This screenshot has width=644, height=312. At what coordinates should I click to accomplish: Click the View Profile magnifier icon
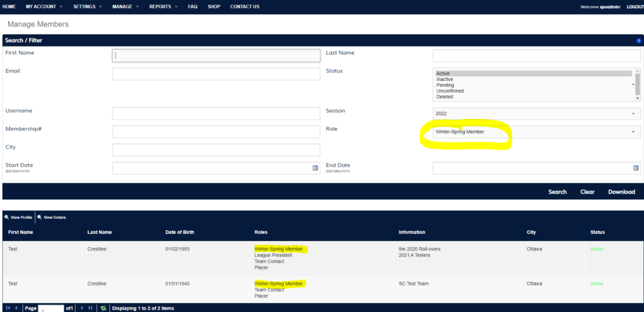(x=7, y=217)
